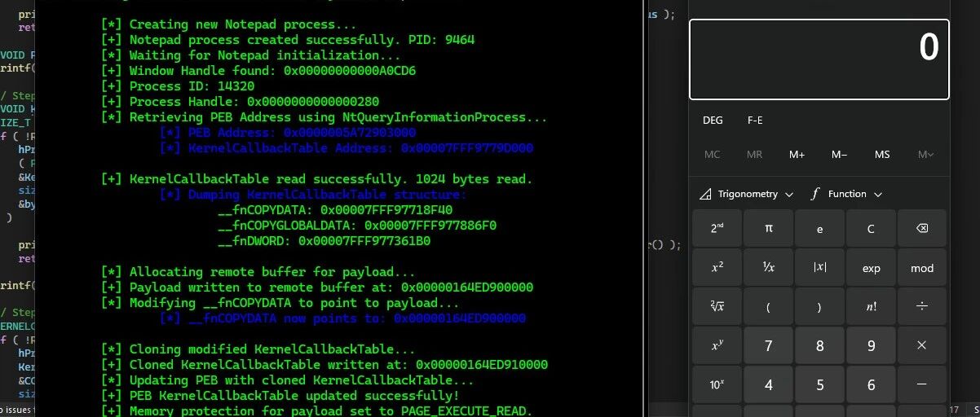Toggle the 2nd function key
The image size is (980, 417).
pyautogui.click(x=717, y=229)
